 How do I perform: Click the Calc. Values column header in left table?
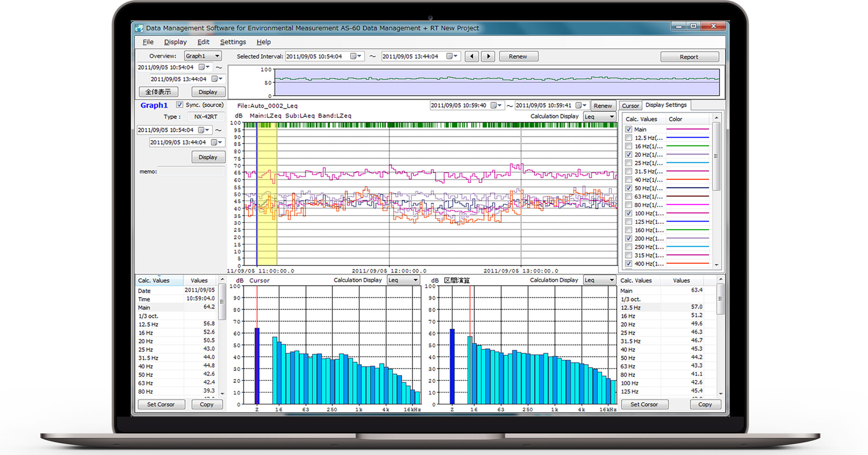(x=159, y=280)
